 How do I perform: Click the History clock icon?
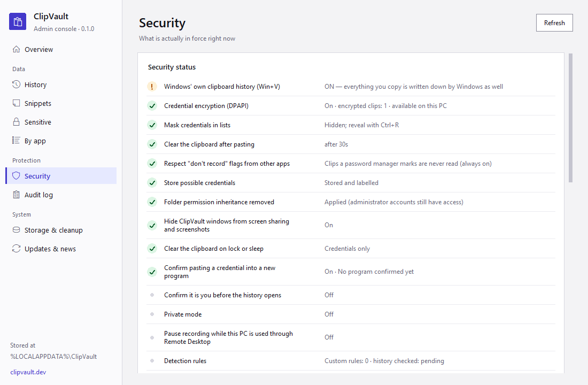tap(16, 84)
